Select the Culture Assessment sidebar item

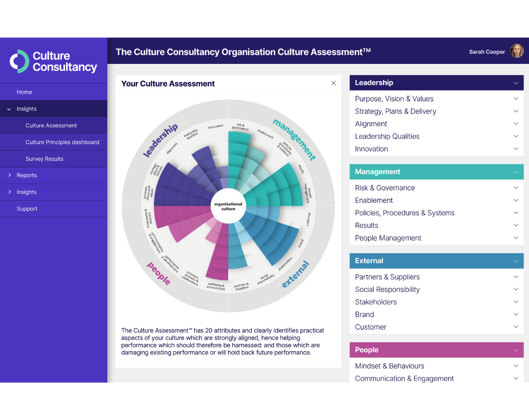[x=51, y=126]
